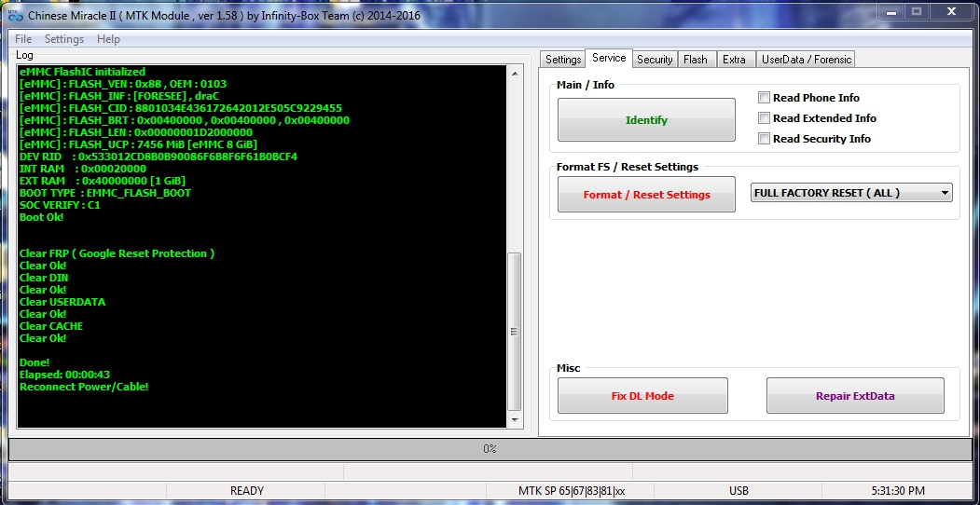Viewport: 980px width, 505px height.
Task: Click the 'SOC VERIFY : C1' log line
Action: pyautogui.click(x=60, y=205)
